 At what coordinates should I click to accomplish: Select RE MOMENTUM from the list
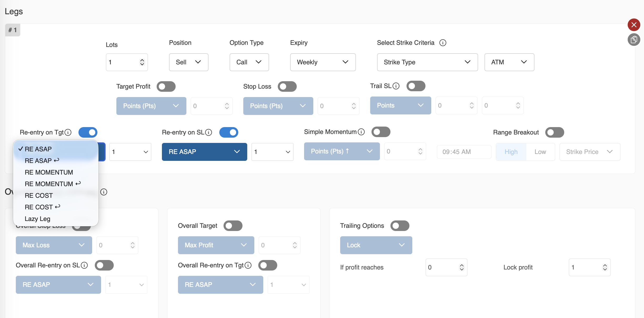[x=49, y=172]
